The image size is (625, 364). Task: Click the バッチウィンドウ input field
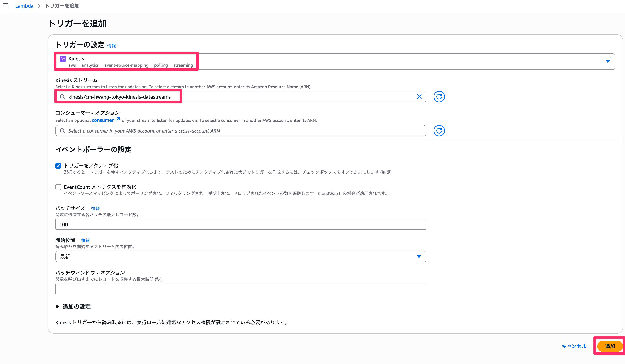tap(241, 289)
